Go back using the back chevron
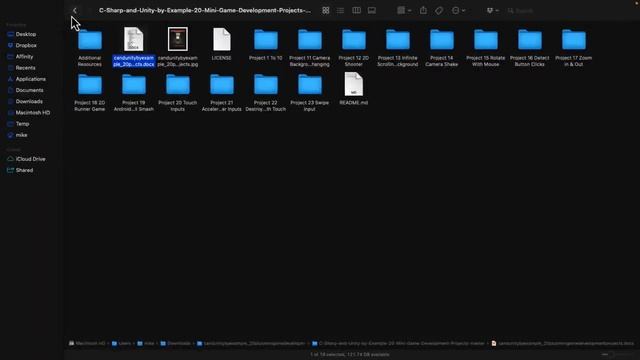The image size is (640, 360). tap(75, 11)
